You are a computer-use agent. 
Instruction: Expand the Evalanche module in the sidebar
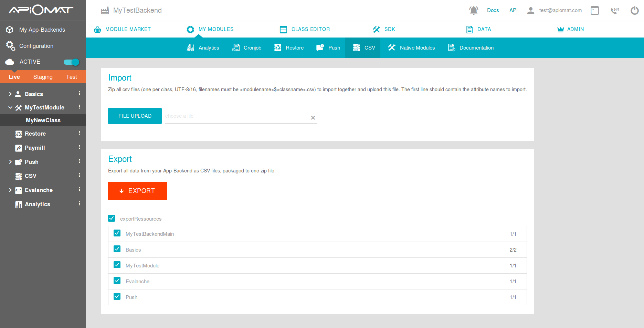click(10, 190)
